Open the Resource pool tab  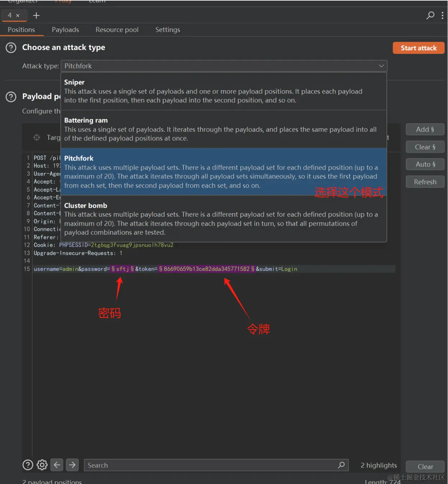pyautogui.click(x=117, y=30)
